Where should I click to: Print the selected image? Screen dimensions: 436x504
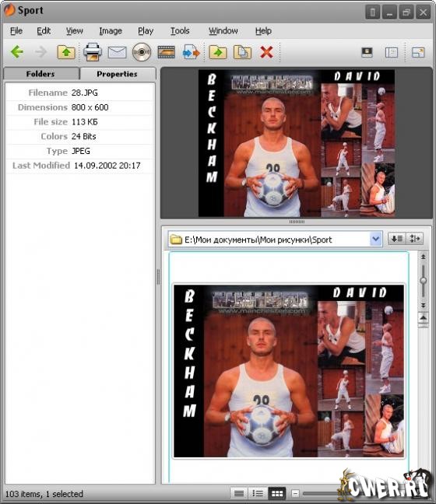(x=93, y=52)
